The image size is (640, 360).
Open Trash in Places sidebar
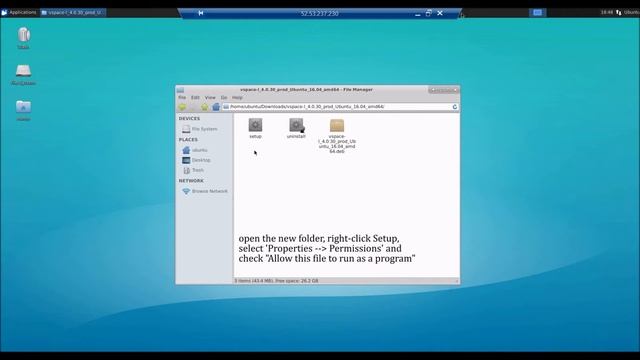pos(193,170)
